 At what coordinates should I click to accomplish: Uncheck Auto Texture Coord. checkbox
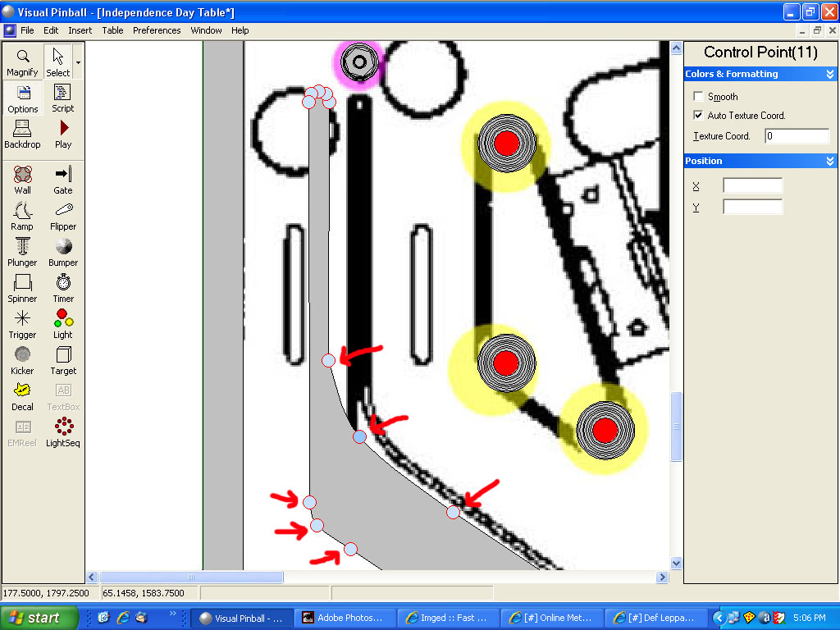pyautogui.click(x=699, y=116)
